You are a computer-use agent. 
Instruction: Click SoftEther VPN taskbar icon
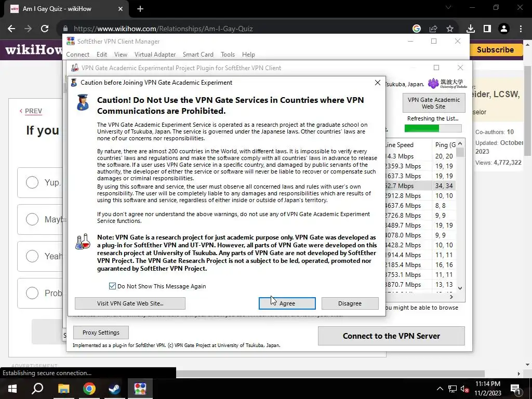click(x=140, y=389)
